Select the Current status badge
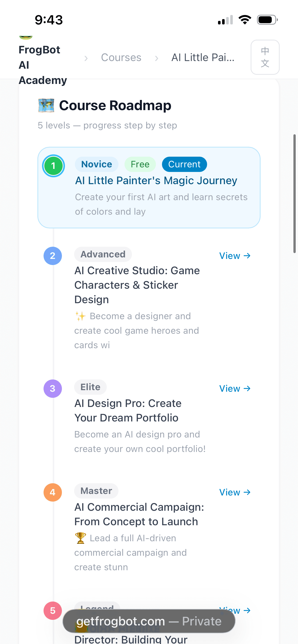The width and height of the screenshot is (298, 644). [x=184, y=164]
